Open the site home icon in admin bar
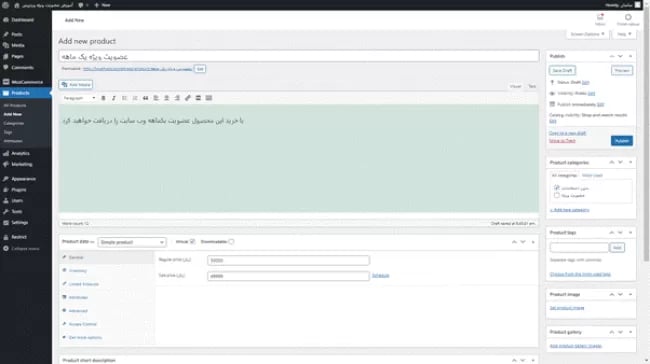The width and height of the screenshot is (650, 364). [x=17, y=5]
